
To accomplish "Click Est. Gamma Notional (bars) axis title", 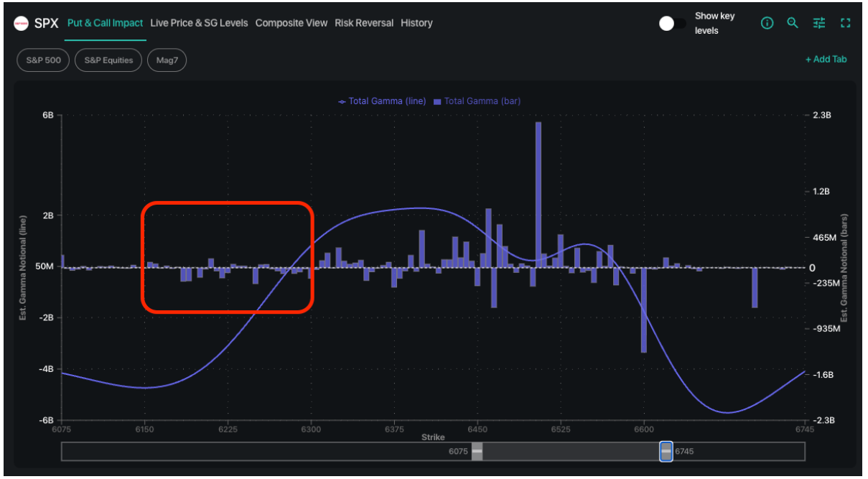I will (845, 267).
